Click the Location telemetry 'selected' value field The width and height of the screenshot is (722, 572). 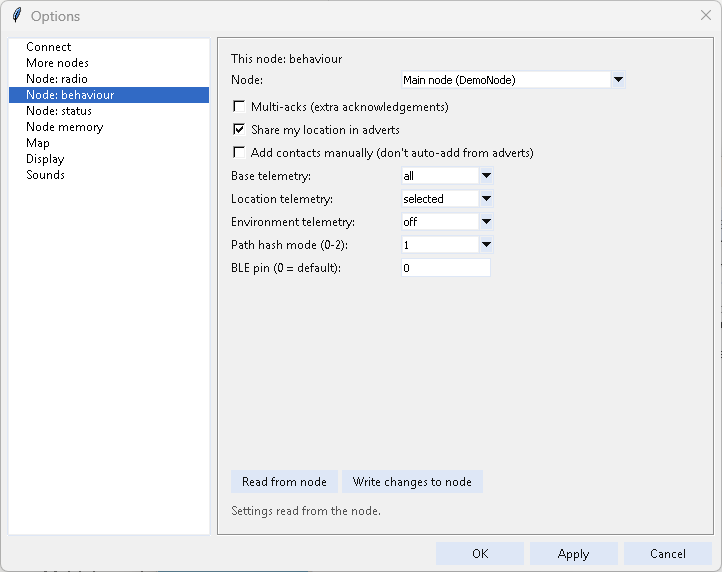point(440,198)
